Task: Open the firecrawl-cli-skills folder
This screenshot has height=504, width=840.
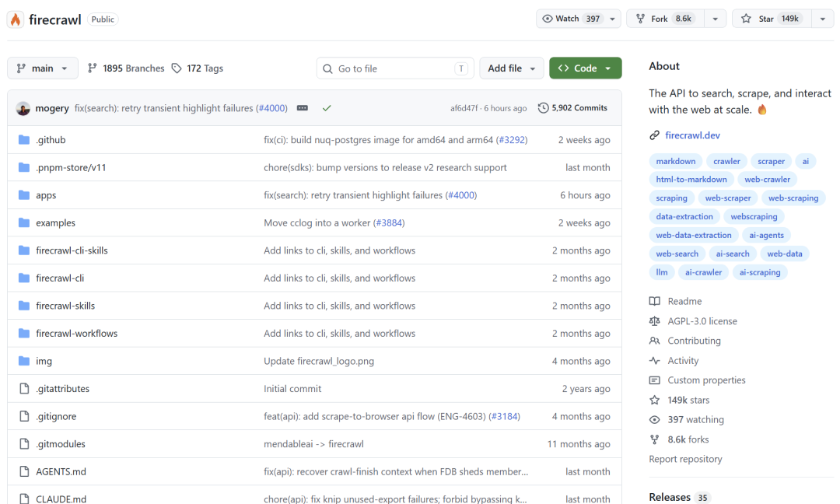Action: [x=72, y=250]
